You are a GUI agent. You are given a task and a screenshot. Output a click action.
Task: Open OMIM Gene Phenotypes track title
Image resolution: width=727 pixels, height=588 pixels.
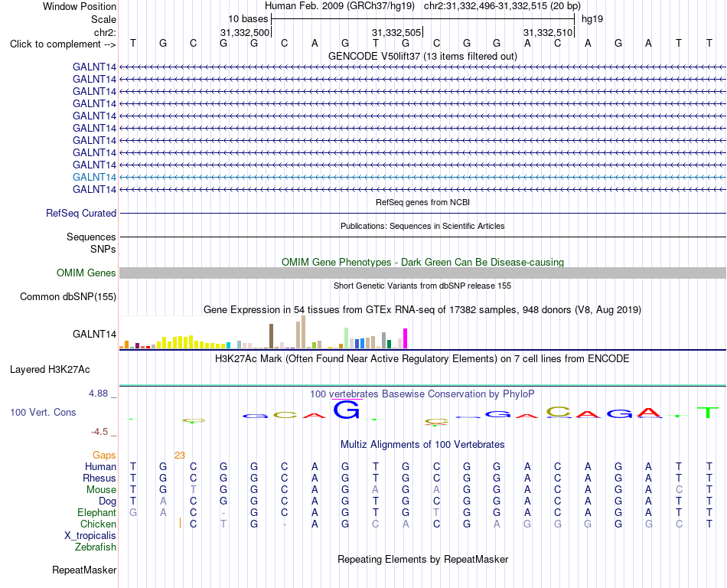point(422,262)
